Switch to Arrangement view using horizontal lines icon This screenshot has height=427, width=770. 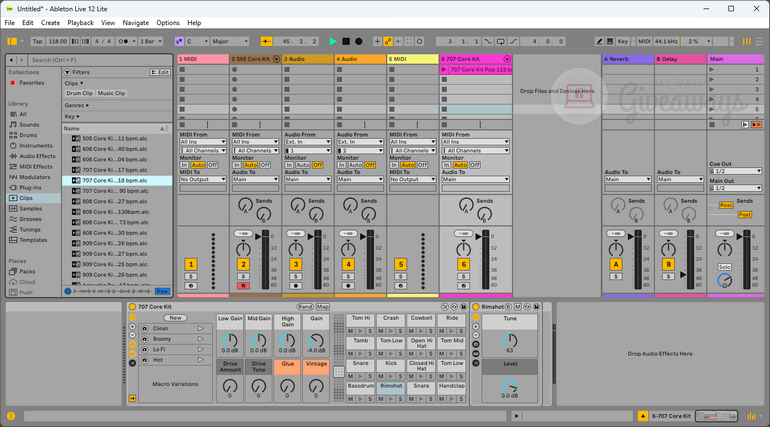pos(759,41)
